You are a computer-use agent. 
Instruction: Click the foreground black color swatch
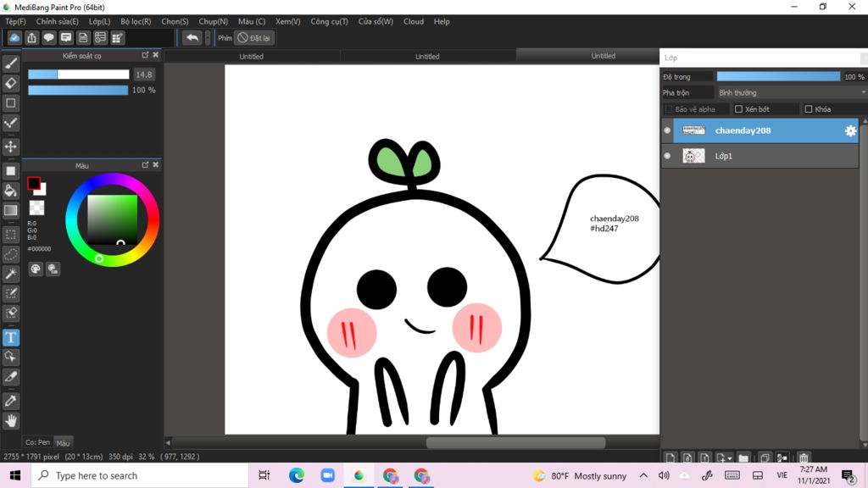tap(34, 183)
